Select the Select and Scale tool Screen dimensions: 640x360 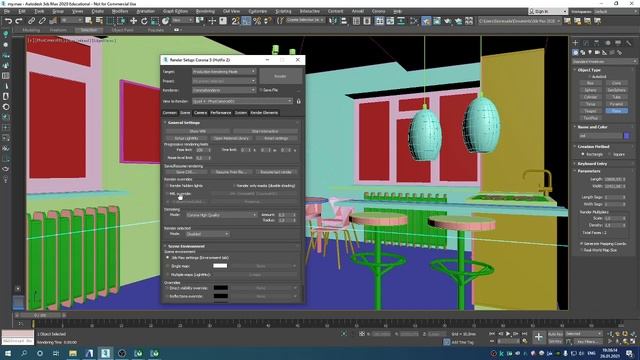[155, 20]
